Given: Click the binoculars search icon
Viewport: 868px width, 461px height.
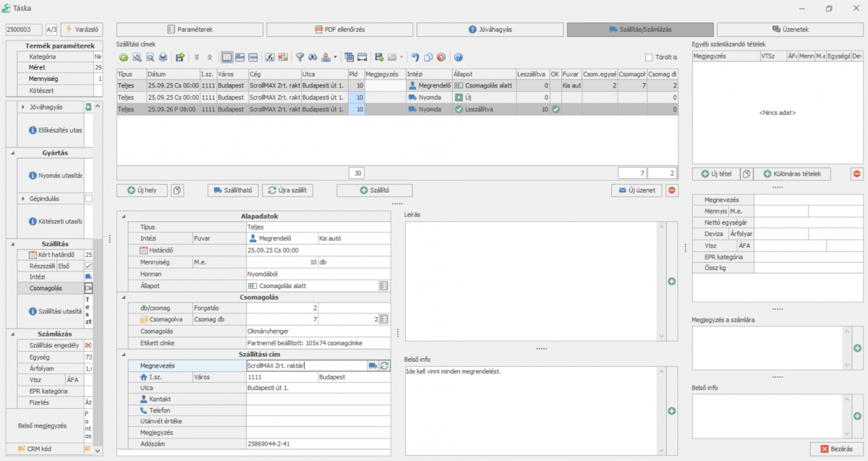Looking at the screenshot, I should click(312, 57).
